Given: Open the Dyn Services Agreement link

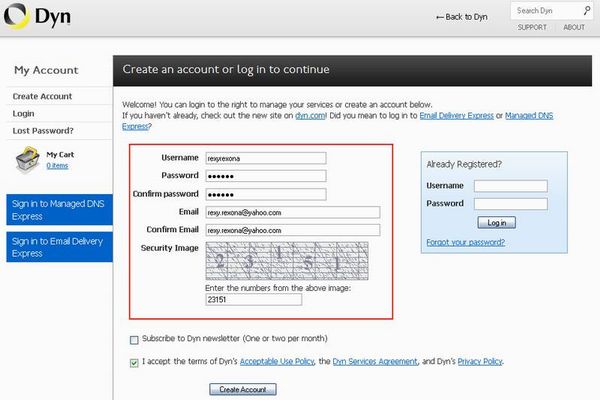Looking at the screenshot, I should point(375,361).
